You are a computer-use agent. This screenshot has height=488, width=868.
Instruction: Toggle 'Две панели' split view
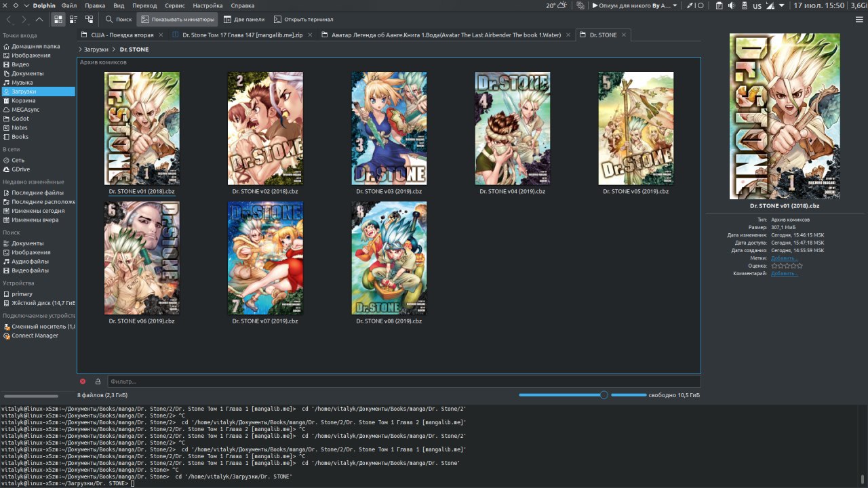tap(244, 20)
